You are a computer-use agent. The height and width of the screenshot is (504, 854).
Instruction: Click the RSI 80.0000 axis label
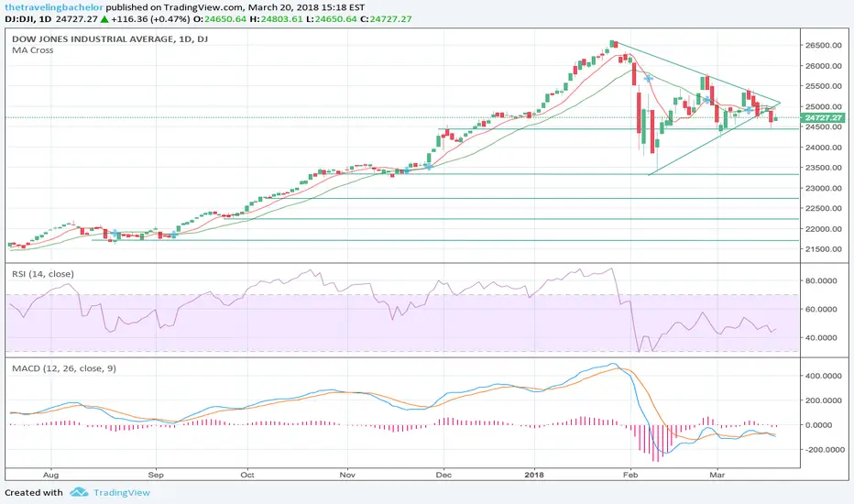821,280
